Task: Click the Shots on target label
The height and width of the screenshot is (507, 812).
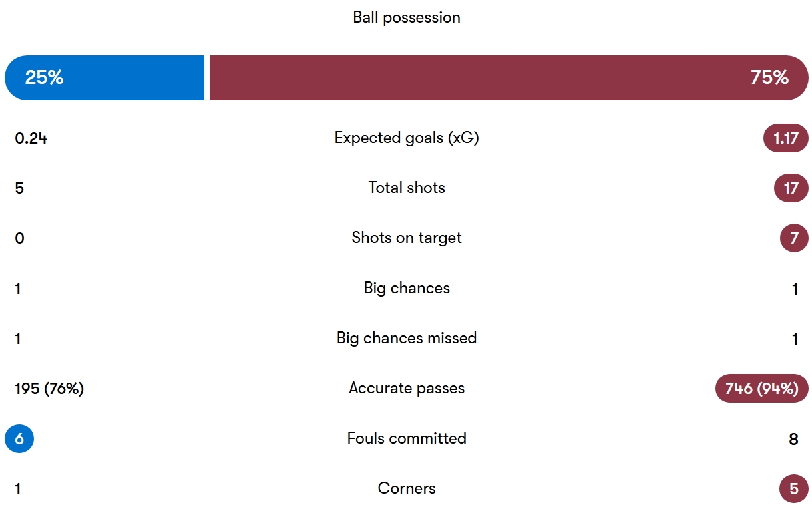Action: click(407, 238)
